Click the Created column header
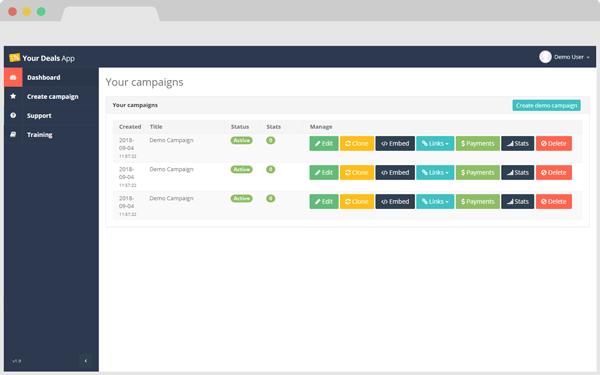The width and height of the screenshot is (600, 375). click(x=130, y=127)
